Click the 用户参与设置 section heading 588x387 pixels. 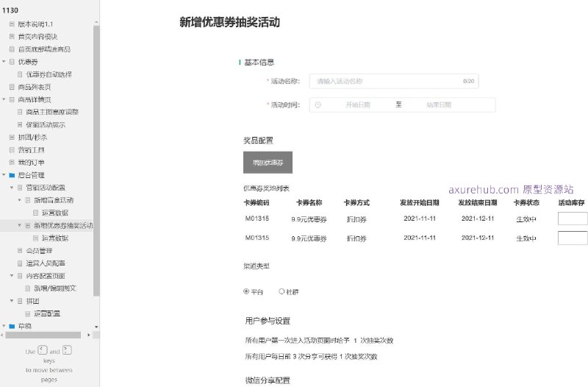coord(268,321)
